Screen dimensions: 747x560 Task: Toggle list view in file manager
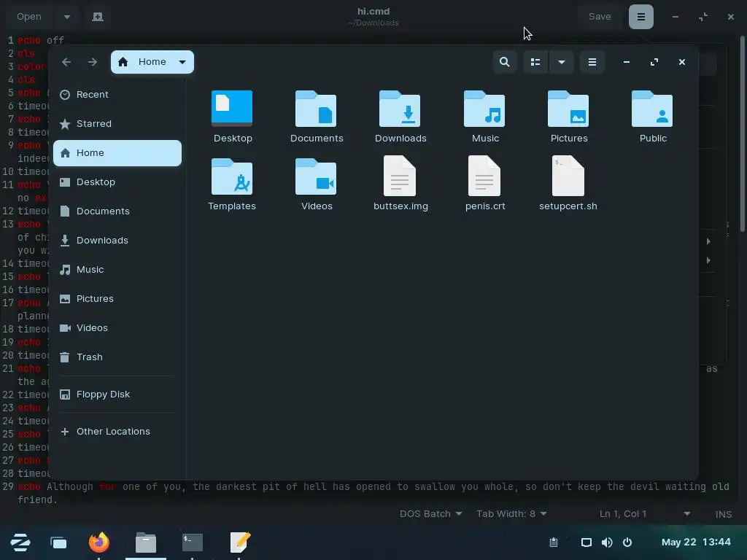(535, 62)
